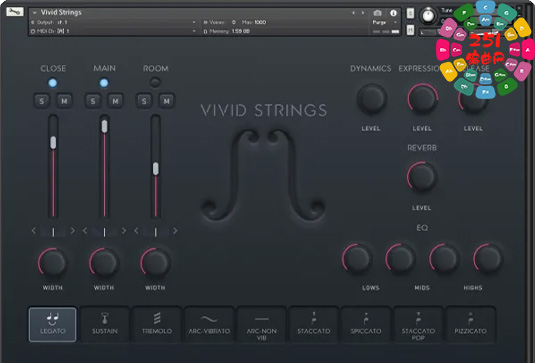Click the Max voices value 1000
Image resolution: width=535 pixels, height=363 pixels.
tap(260, 22)
